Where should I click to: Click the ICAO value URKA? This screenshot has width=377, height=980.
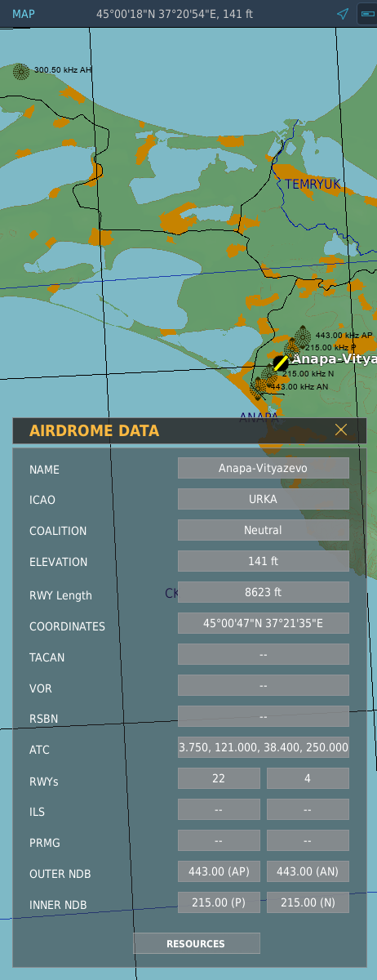[263, 499]
